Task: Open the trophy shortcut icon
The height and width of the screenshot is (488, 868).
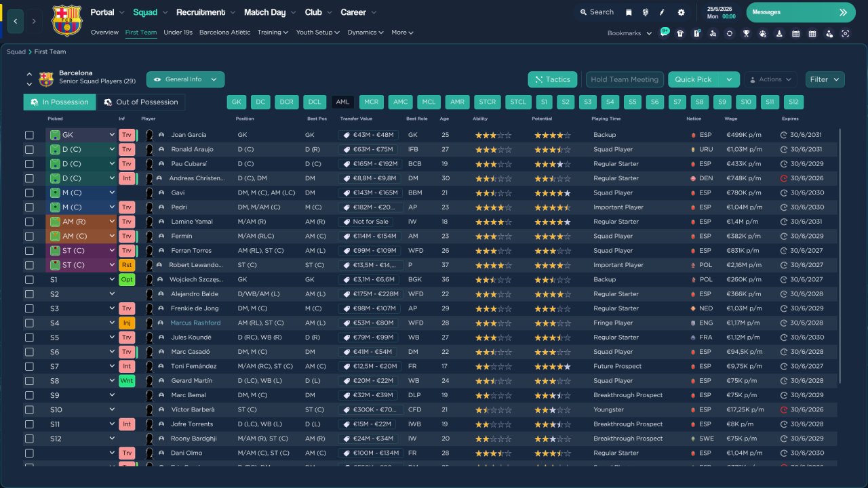Action: click(746, 33)
